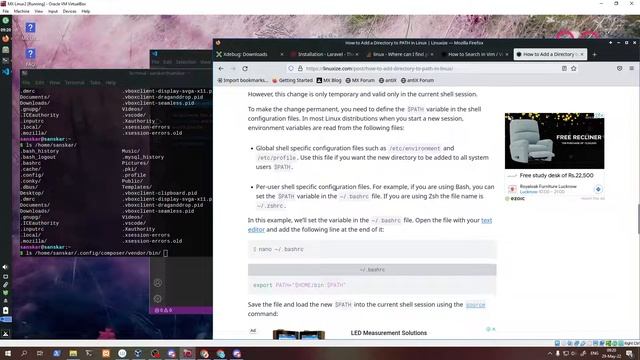Click the VS Code error and warning count in status bar
This screenshot has height=360, width=640.
163,310
